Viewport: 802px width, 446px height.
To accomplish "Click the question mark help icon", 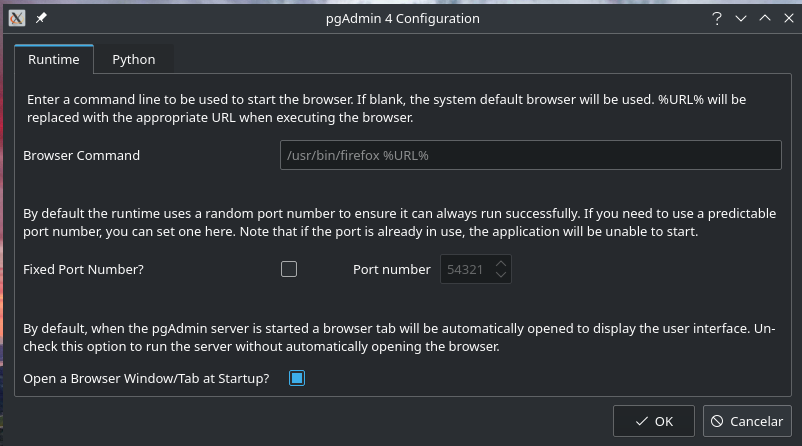I will pyautogui.click(x=717, y=18).
